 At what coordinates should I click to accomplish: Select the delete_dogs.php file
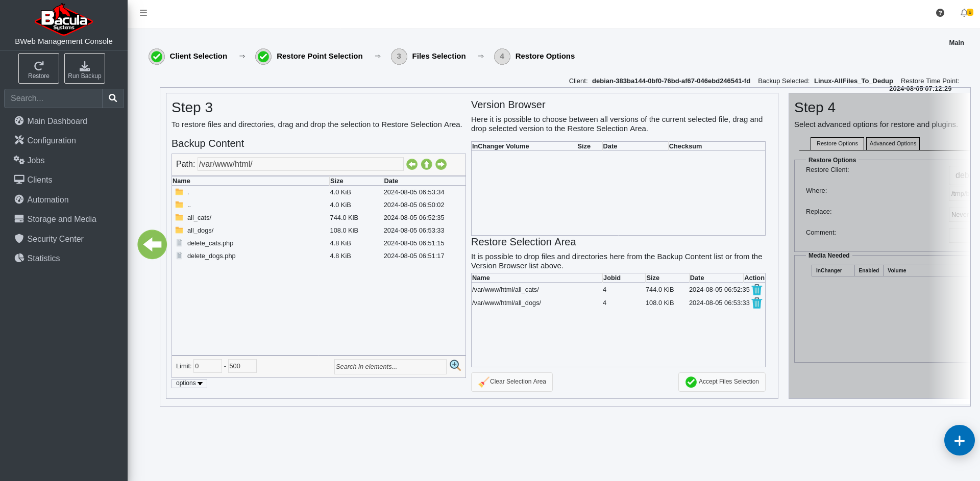(318, 256)
